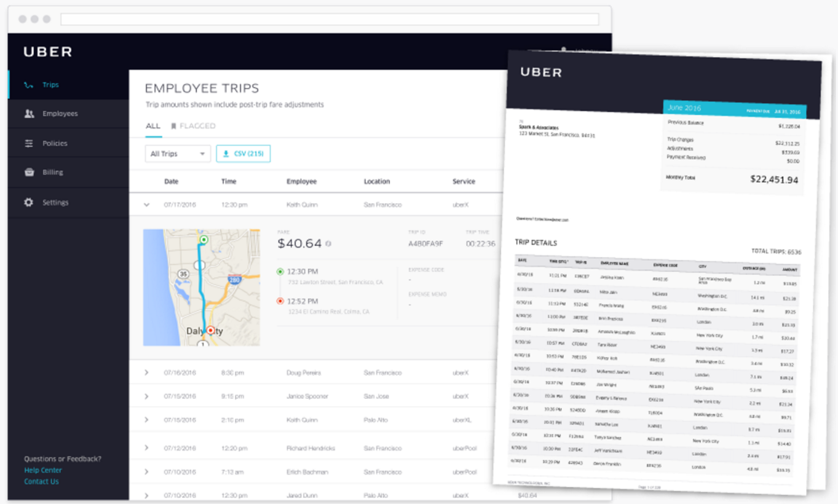Open the All Trips dropdown

[x=178, y=154]
